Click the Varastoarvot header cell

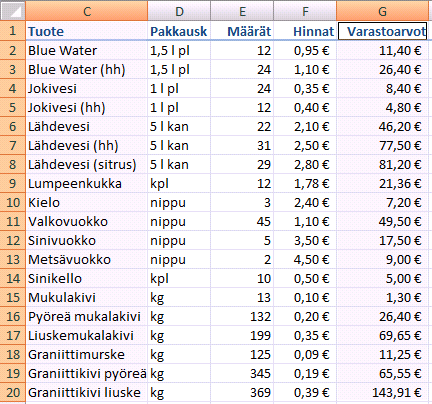(x=382, y=31)
